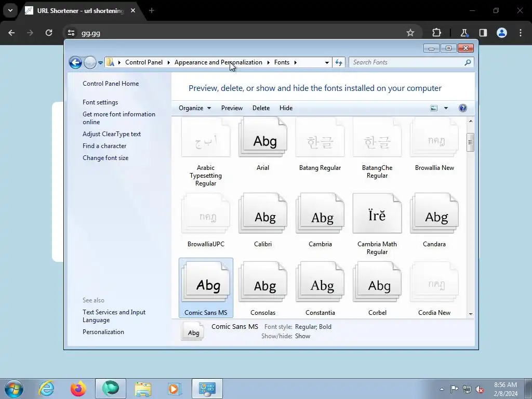Screen dimensions: 532x399
Task: Go to Appearance and Personalization breadcrumb
Action: click(218, 62)
